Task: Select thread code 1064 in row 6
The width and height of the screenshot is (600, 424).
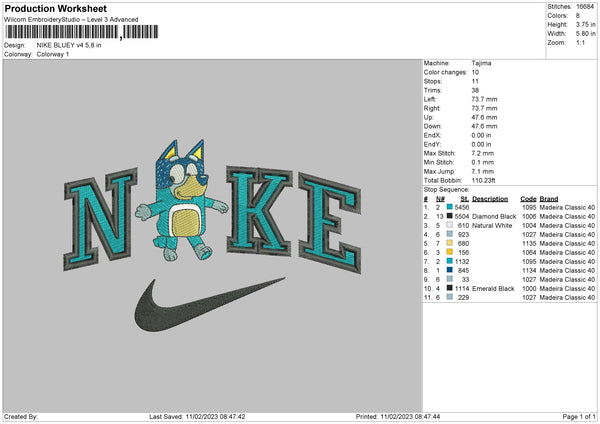Action: tap(529, 253)
